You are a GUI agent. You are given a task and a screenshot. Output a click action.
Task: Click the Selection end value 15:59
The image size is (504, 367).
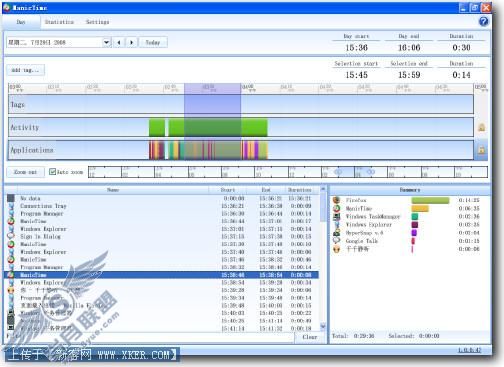click(409, 75)
